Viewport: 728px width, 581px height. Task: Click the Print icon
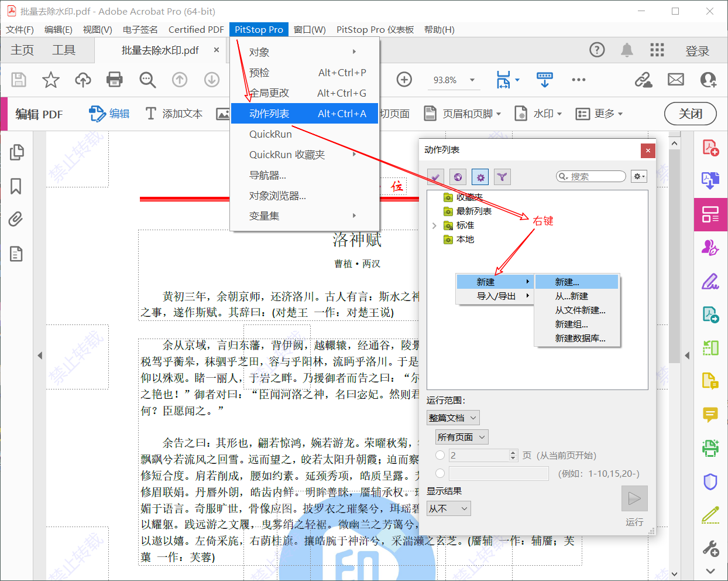[115, 80]
